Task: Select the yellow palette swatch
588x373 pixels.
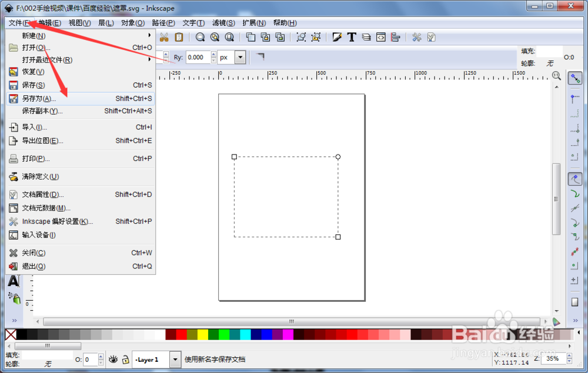Action: pos(203,334)
